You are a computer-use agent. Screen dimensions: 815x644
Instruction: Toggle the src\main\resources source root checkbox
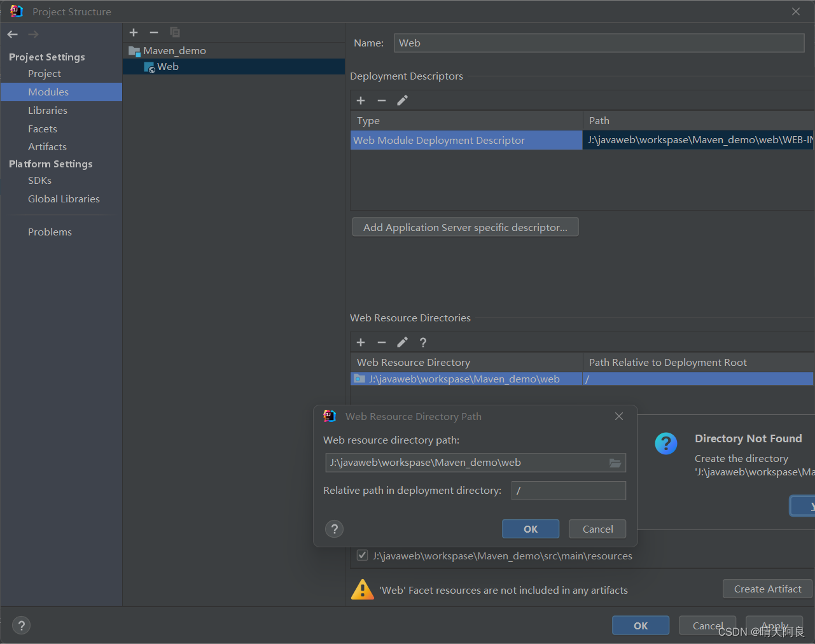[362, 555]
